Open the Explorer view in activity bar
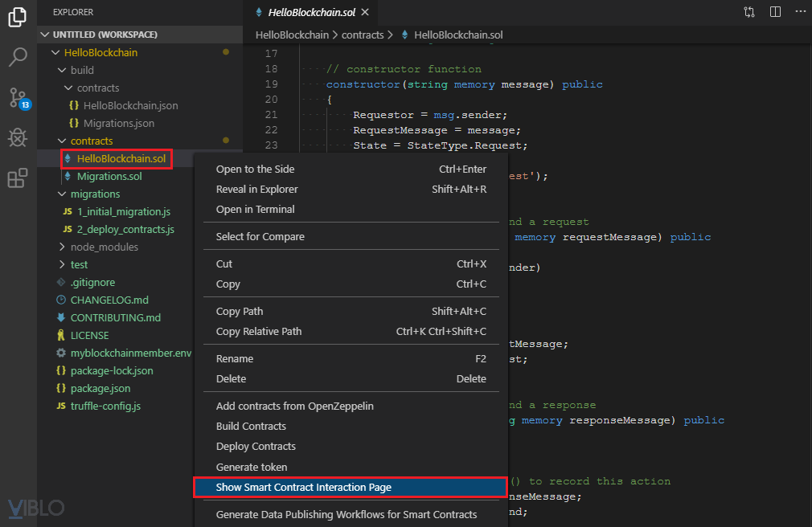Viewport: 812px width, 527px height. (18, 18)
